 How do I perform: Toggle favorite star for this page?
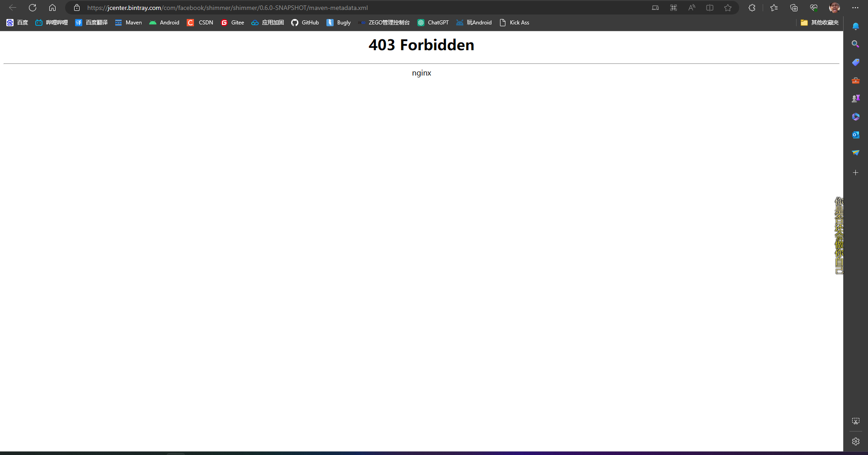[x=728, y=8]
